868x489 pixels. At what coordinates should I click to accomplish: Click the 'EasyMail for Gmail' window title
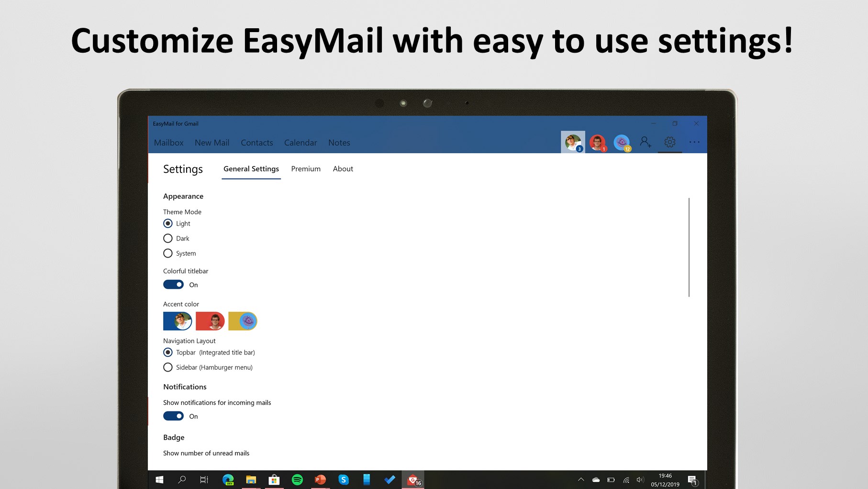pyautogui.click(x=176, y=124)
